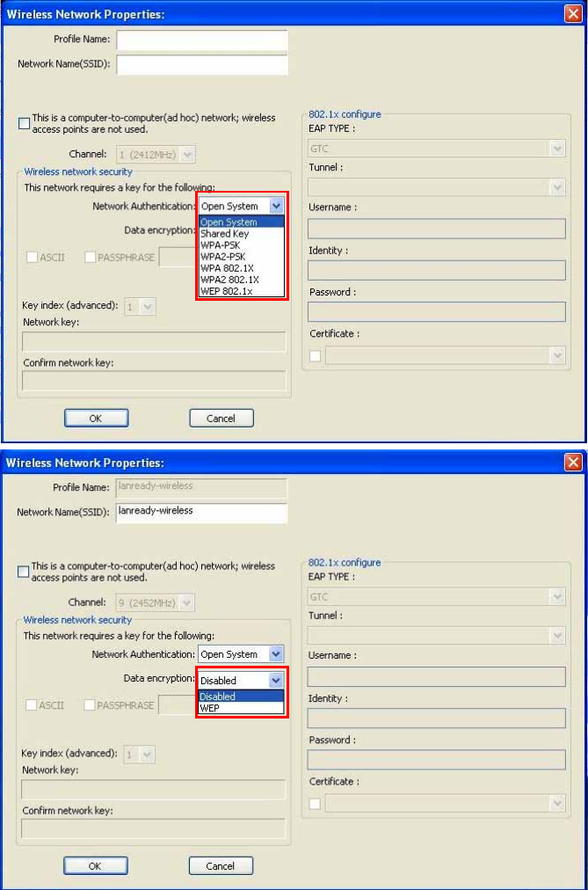Viewport: 588px width, 890px height.
Task: Open Channel 1 (2412MHz) dropdown
Action: tap(188, 155)
